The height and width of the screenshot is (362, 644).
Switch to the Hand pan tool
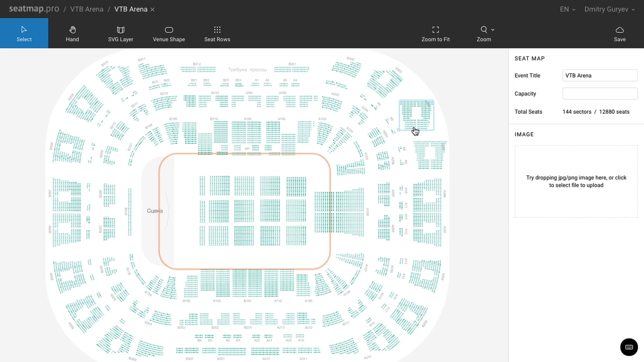[x=72, y=34]
